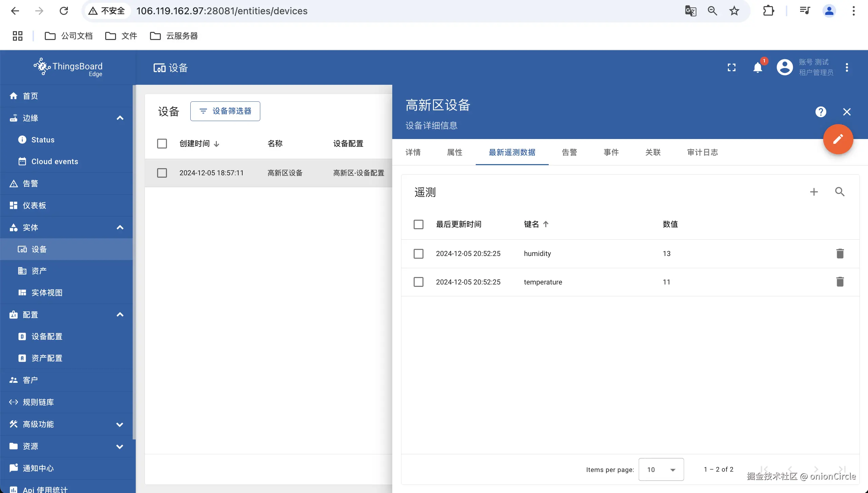Expand the 高级功能 sidebar section

[x=120, y=424]
